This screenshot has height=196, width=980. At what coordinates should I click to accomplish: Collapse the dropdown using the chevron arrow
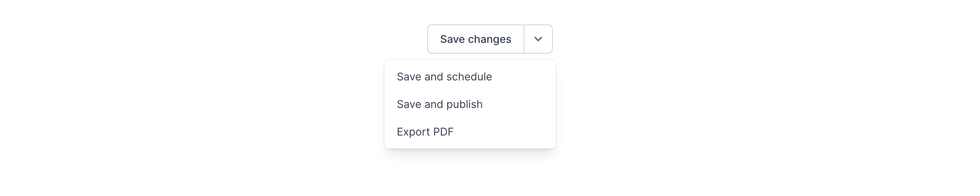click(538, 39)
